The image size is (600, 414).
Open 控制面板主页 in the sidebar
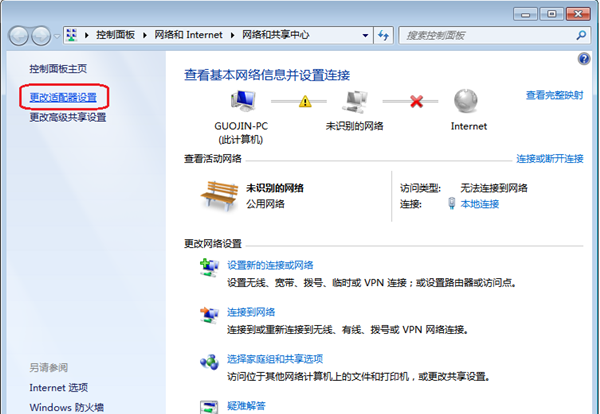pos(58,68)
